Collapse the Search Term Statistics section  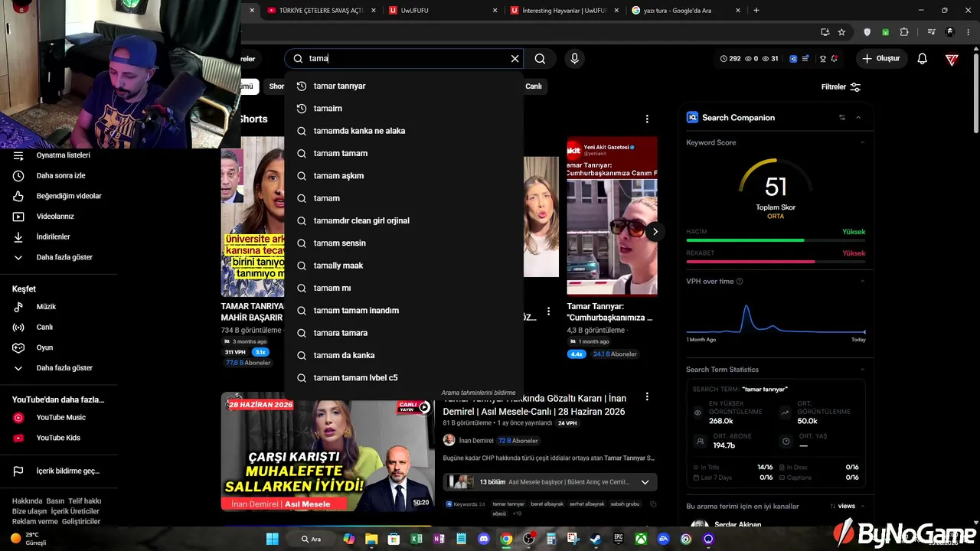[862, 370]
